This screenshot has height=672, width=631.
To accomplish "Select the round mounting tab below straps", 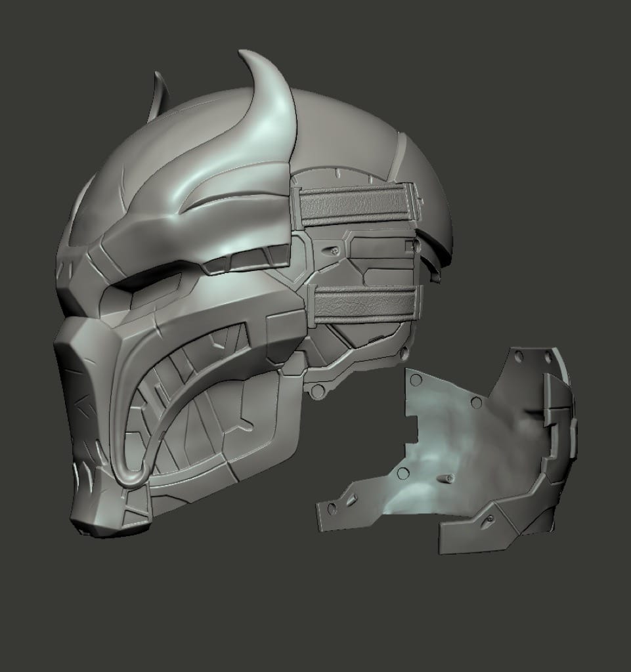I will point(318,392).
